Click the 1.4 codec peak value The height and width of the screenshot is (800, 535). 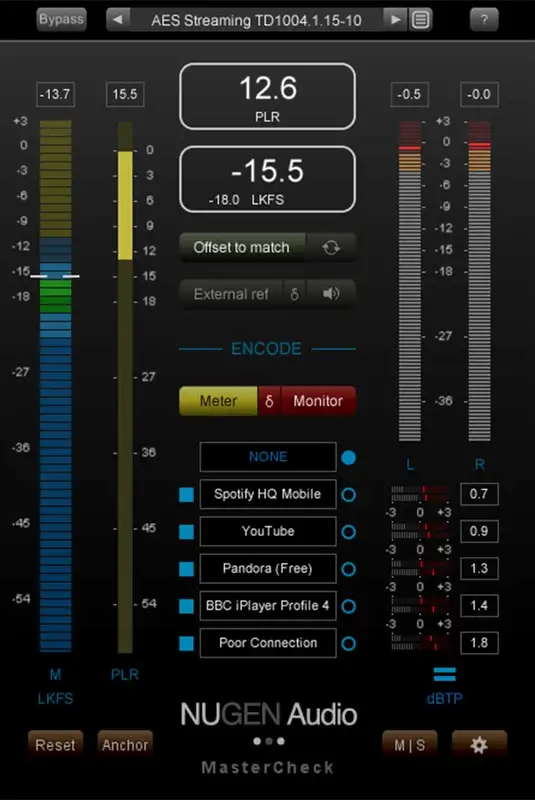(479, 606)
